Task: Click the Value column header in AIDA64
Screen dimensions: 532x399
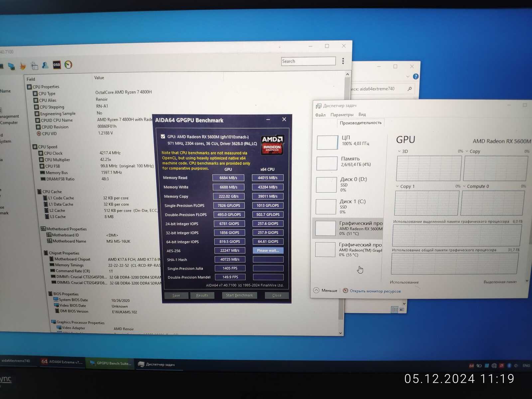Action: click(x=99, y=78)
